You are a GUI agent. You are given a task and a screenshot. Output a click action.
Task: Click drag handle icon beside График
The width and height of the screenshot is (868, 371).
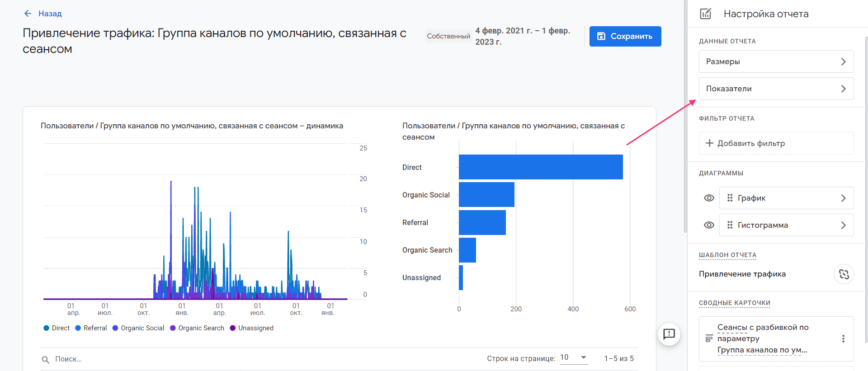coord(730,198)
